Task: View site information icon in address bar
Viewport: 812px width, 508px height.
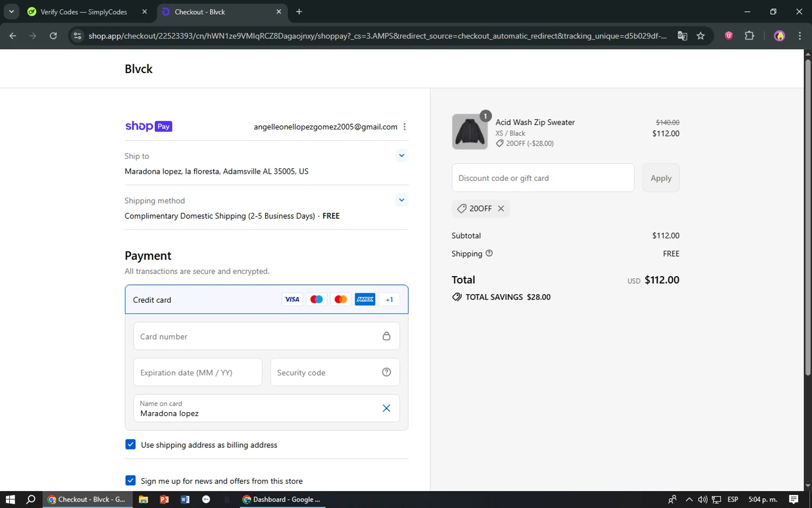Action: [x=77, y=36]
